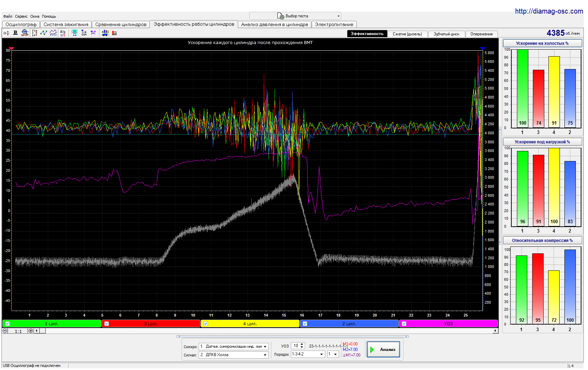Image resolution: width=588 pixels, height=370 pixels.
Task: Click the marker-to-1234 cylinder order icon
Action: pos(84,33)
